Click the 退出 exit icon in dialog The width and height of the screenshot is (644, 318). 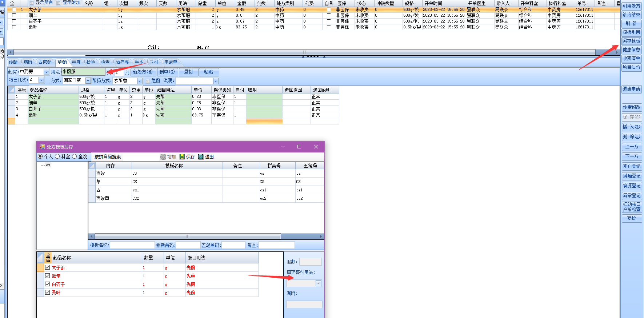[x=201, y=157]
